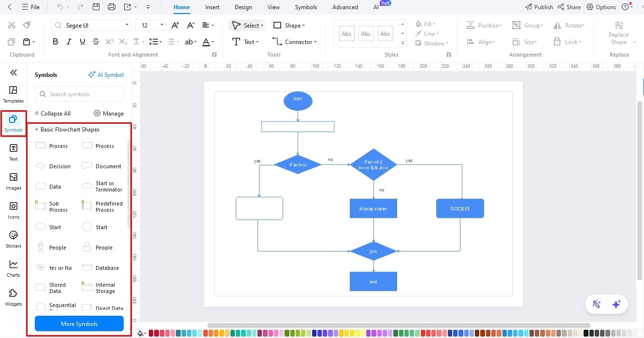Switch to the View tab
This screenshot has width=644, height=338.
(273, 7)
